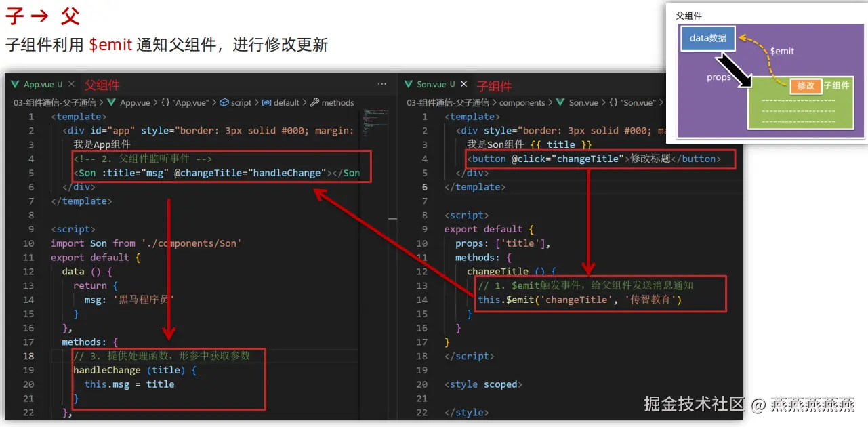Viewport: 868px width, 427px height.
Task: Click the Vue icon on the Son.vue tab
Action: point(408,85)
